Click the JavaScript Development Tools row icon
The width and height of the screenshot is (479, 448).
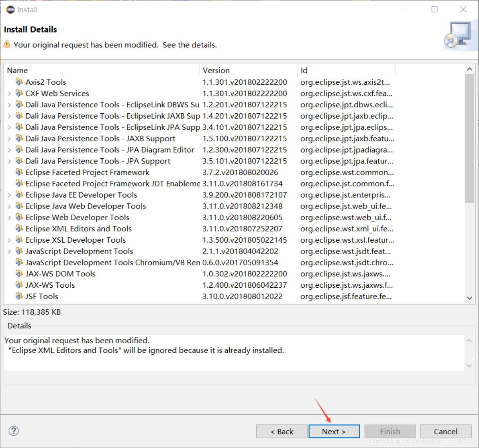click(x=19, y=251)
